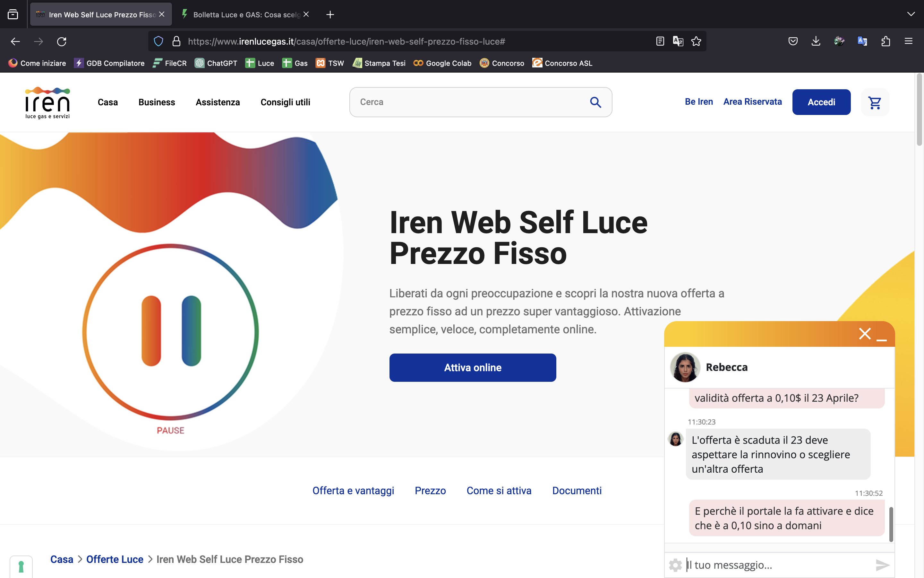Viewport: 924px width, 578px height.
Task: Open the Area Riservata link
Action: 753,102
